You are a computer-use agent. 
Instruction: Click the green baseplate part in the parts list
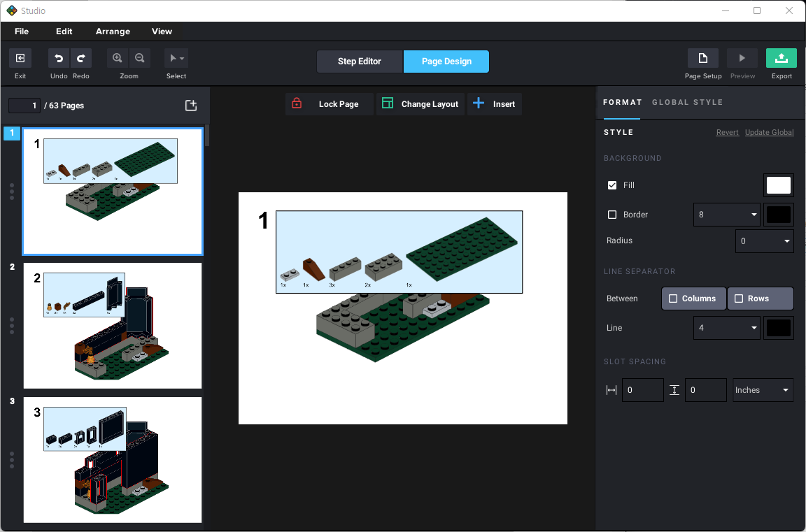coord(462,249)
